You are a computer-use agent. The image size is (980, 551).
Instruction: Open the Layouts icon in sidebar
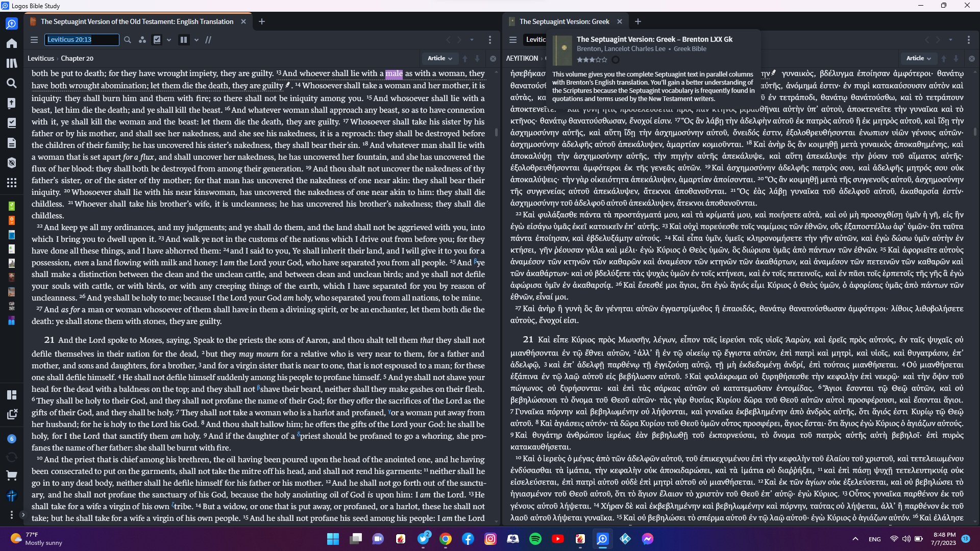click(x=11, y=395)
